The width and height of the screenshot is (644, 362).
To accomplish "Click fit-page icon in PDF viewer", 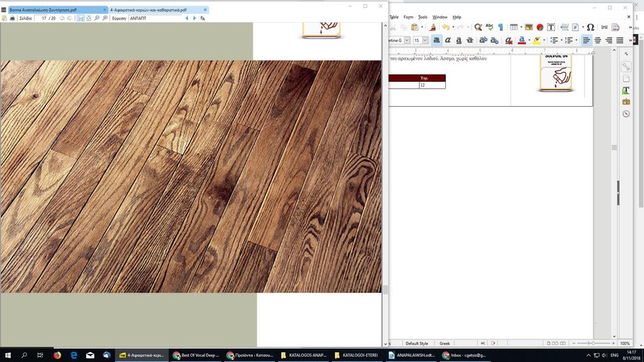I will pyautogui.click(x=89, y=18).
